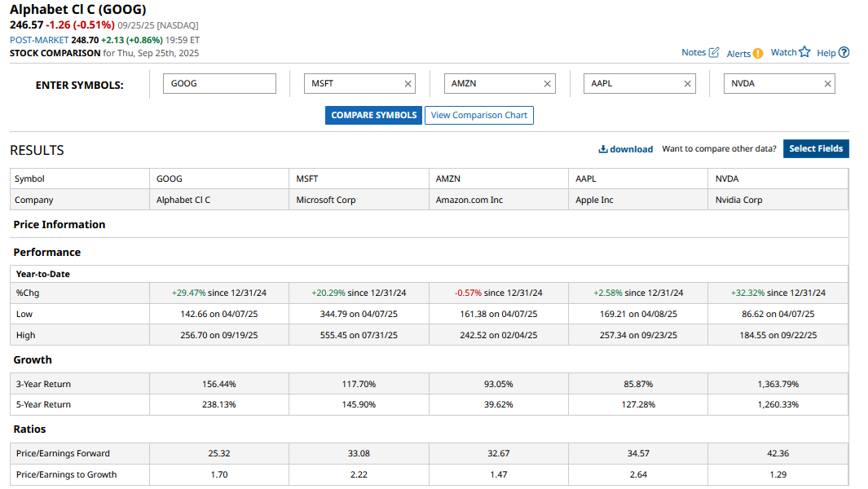Click the +29.47% year-to-date change value
868x489 pixels.
click(189, 293)
